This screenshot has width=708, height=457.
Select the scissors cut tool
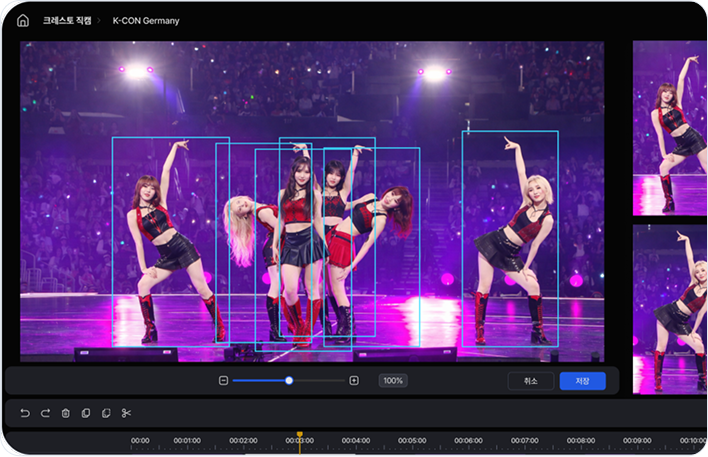point(127,413)
